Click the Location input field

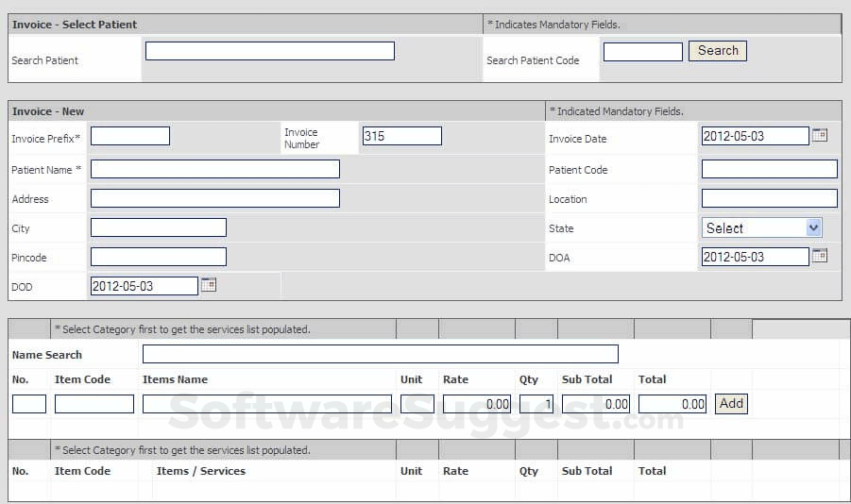pos(769,198)
